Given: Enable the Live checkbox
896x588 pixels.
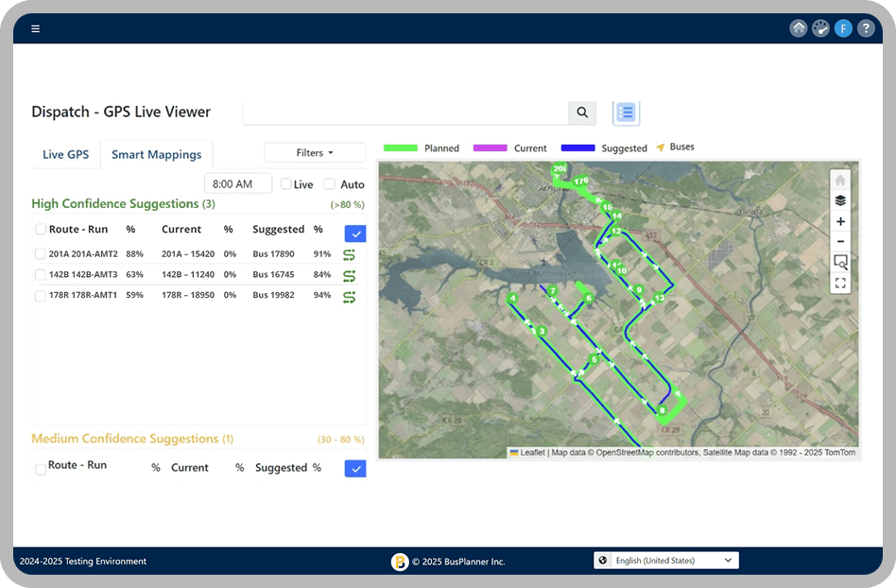Looking at the screenshot, I should pos(286,184).
